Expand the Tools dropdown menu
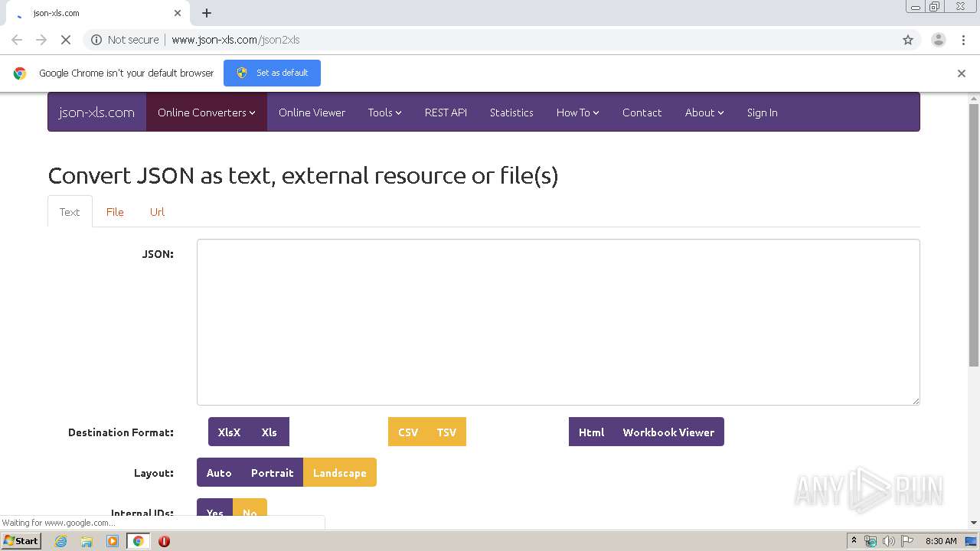 coord(384,112)
